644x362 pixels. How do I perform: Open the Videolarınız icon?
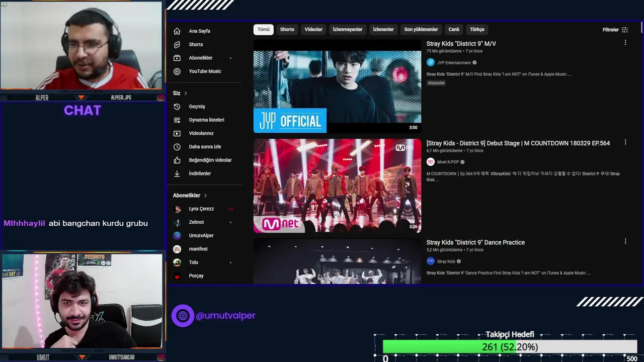coord(177,133)
